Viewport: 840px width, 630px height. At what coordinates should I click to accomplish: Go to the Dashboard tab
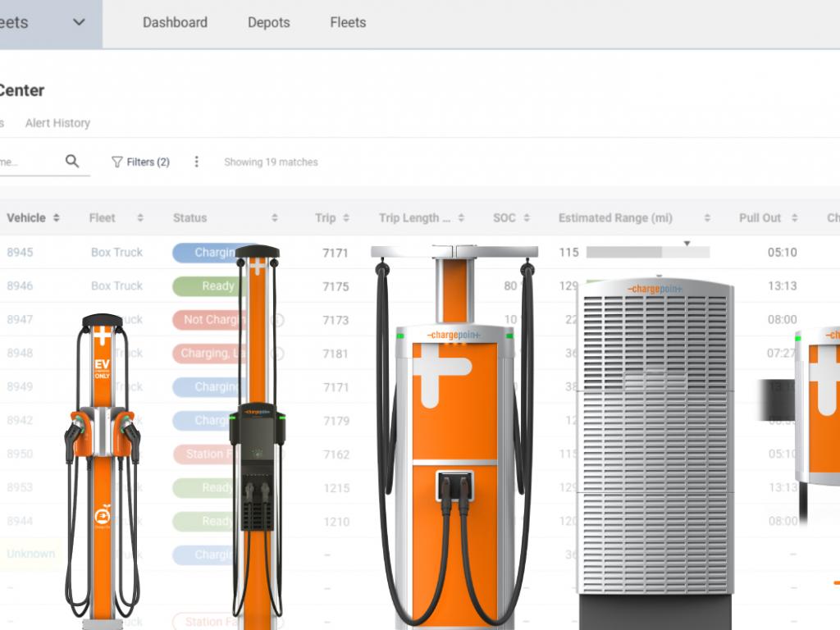point(176,22)
